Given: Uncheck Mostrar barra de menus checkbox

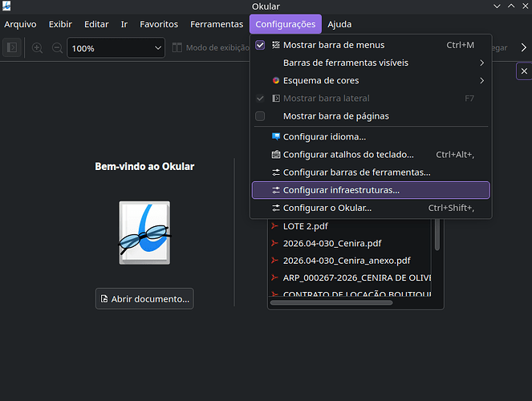Looking at the screenshot, I should (260, 45).
